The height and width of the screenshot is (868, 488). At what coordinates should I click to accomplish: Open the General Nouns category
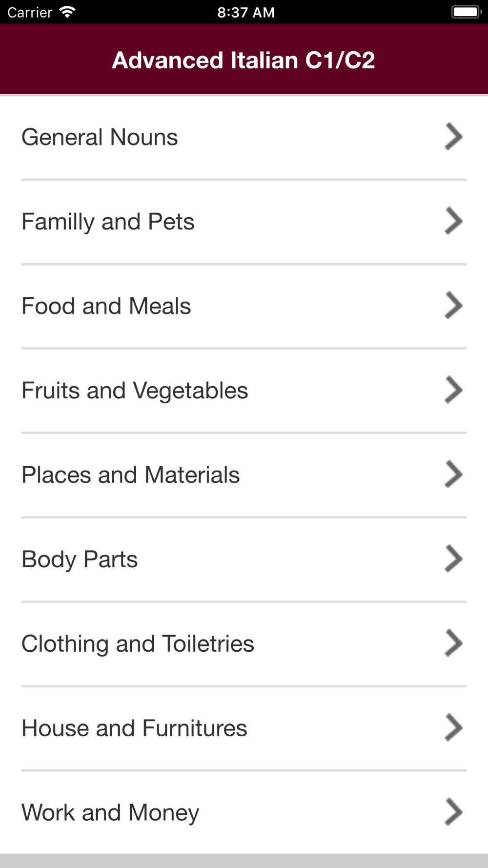point(244,138)
